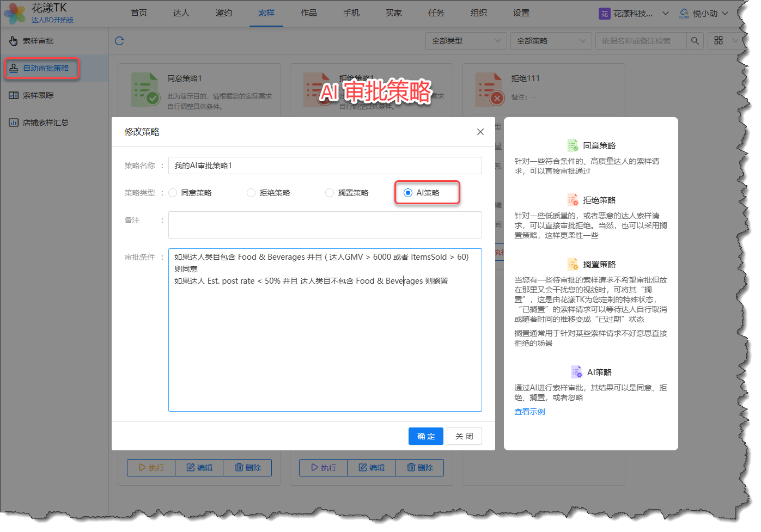
Task: Switch layout with the grid view icon
Action: tap(719, 41)
